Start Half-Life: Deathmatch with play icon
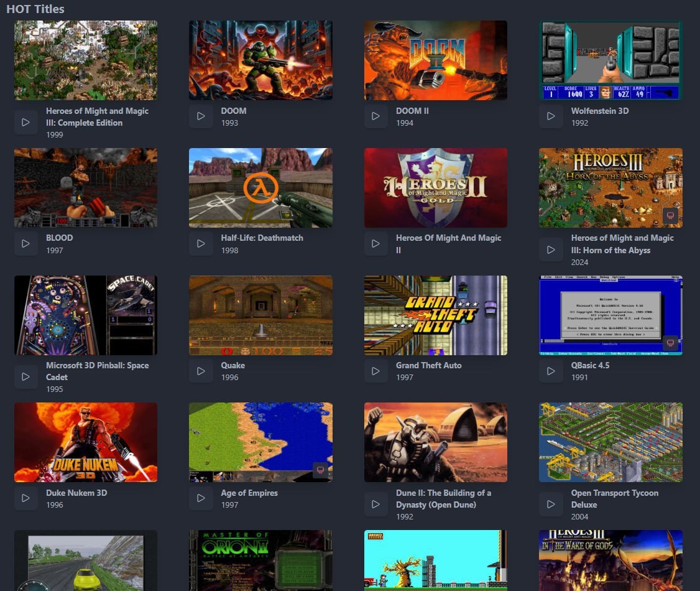 [201, 244]
